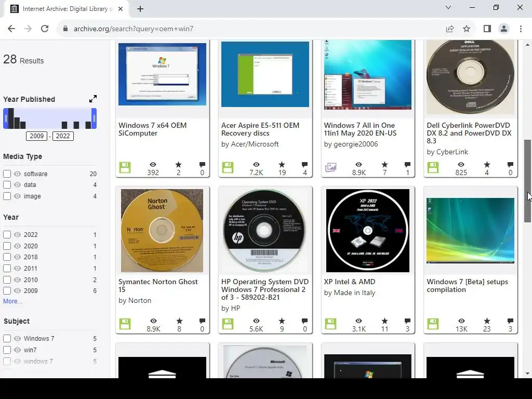The height and width of the screenshot is (399, 532).
Task: Open Windows 7 x64 OEM SiComputer title
Action: [x=152, y=129]
